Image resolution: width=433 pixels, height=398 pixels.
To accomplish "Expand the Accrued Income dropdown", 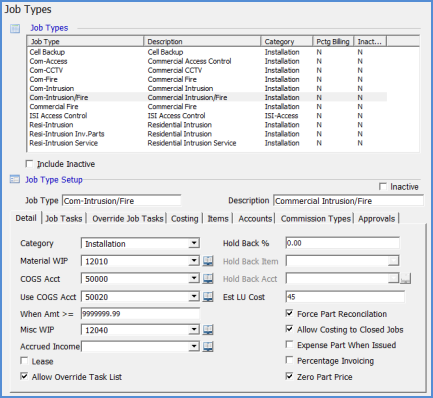I will tap(194, 347).
